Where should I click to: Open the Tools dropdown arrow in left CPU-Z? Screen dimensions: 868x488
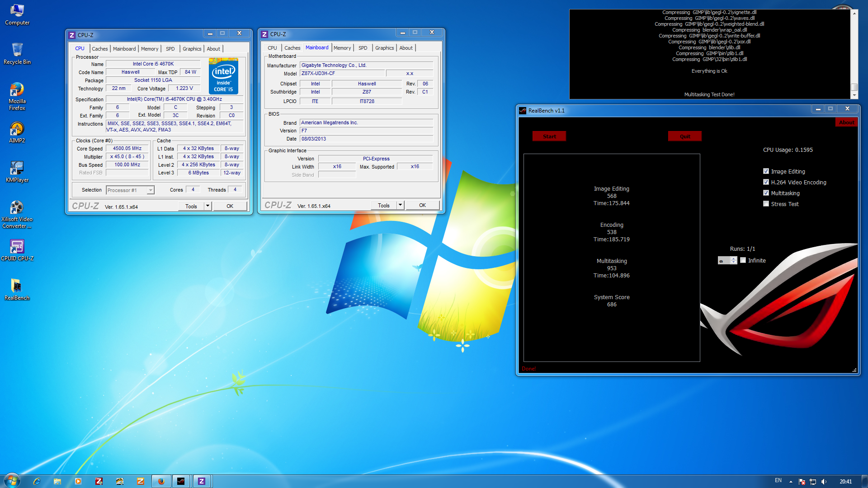click(208, 206)
